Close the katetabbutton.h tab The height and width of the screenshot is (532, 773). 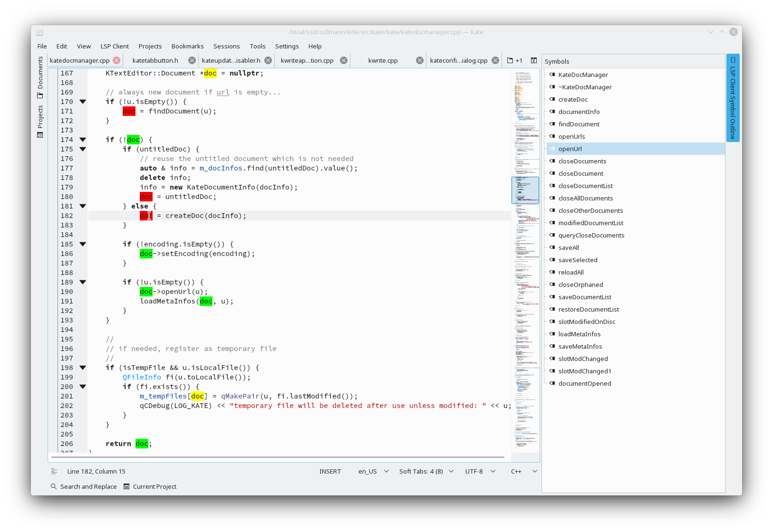[192, 60]
